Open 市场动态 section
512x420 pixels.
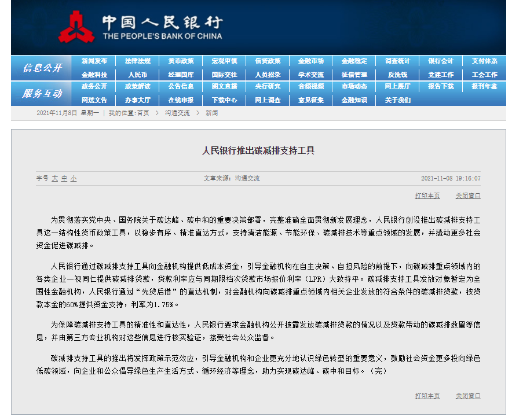click(354, 86)
